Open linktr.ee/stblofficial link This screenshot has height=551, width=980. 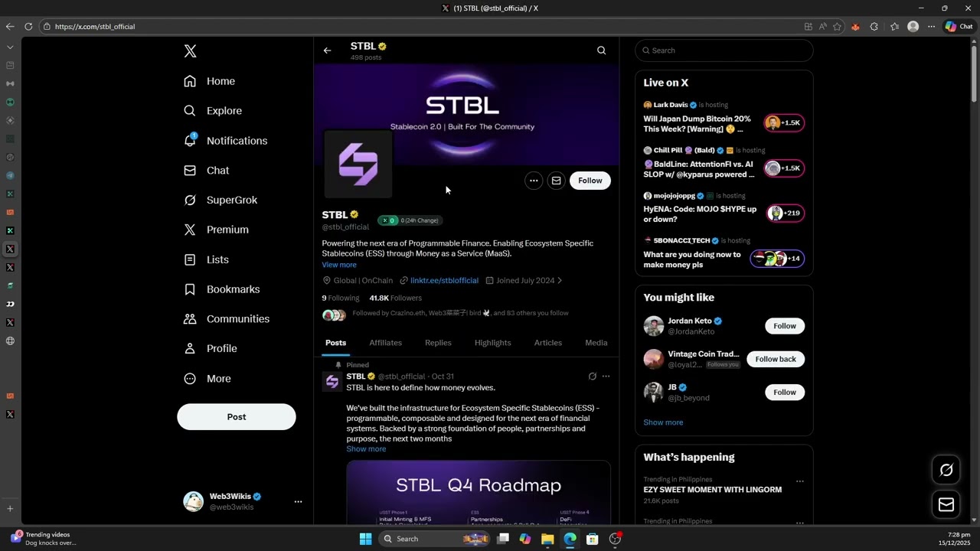(444, 281)
